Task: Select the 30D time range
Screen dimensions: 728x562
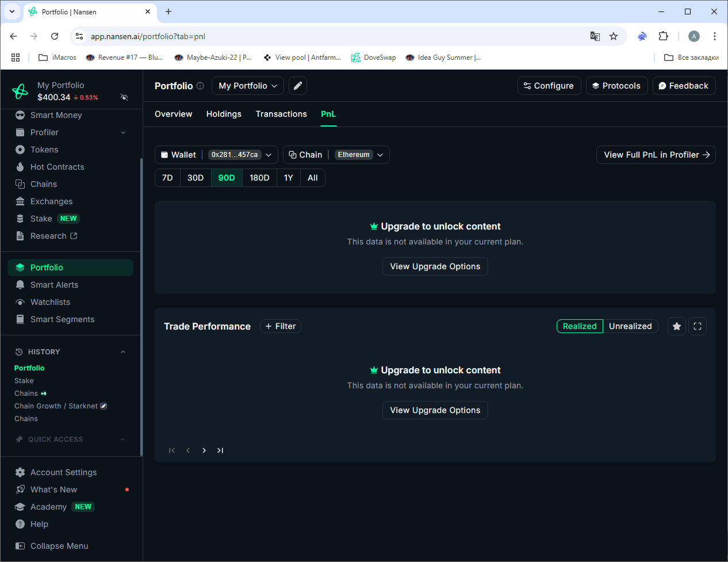Action: point(196,178)
